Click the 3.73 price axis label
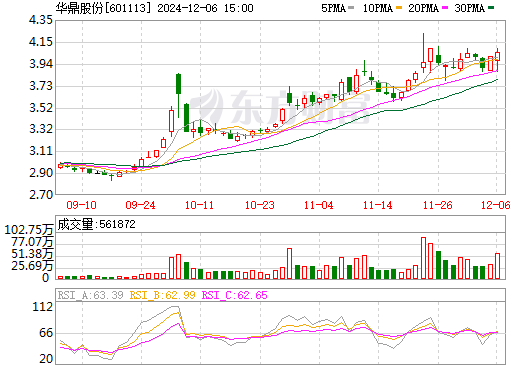Viewport: 520px width, 365px height. 41,86
